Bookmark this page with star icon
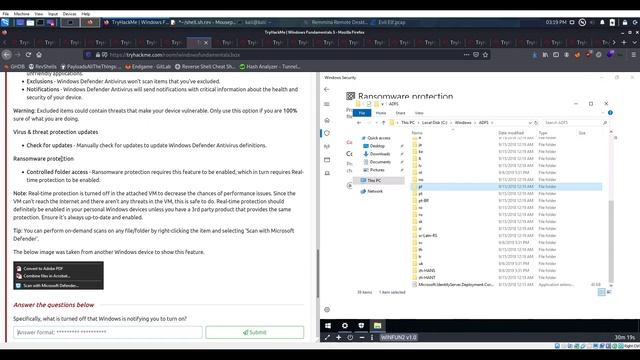This screenshot has width=640, height=360. [485, 55]
